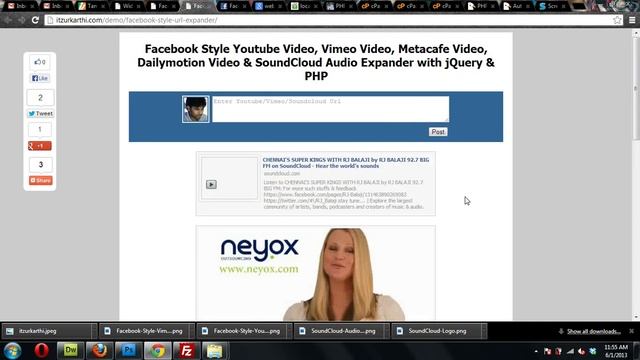Open downloaded file SoundCloud-Logo.png
Screen dimensions: 640x360
point(436,331)
